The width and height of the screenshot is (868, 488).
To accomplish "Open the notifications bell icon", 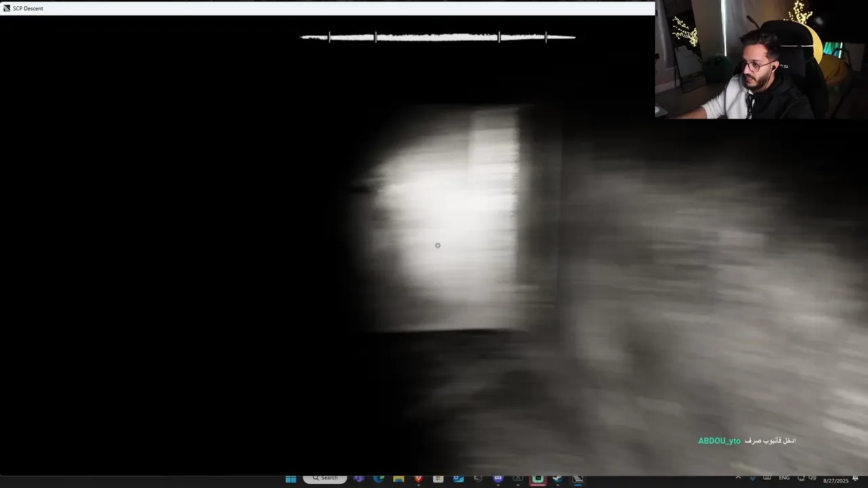I will pos(855,479).
